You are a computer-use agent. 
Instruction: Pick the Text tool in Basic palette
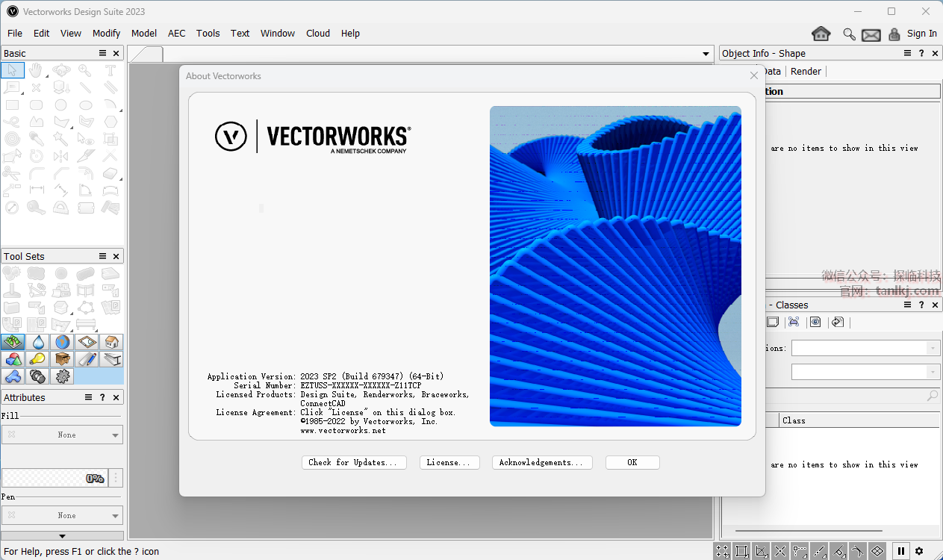click(111, 71)
